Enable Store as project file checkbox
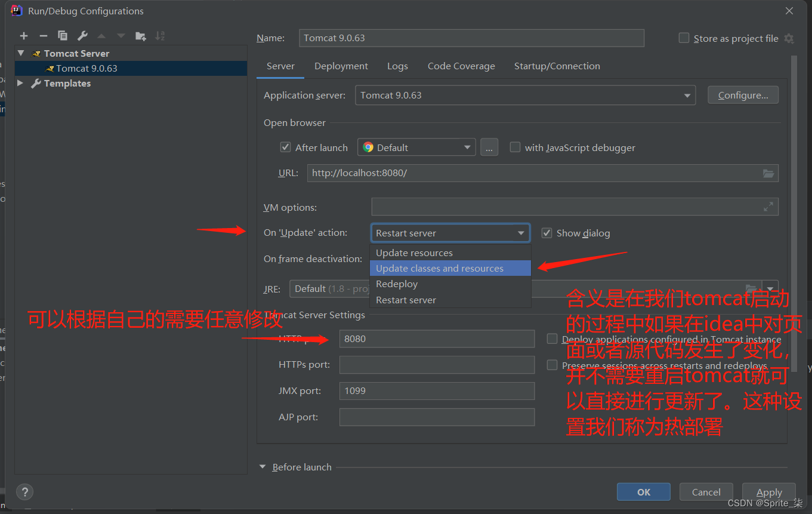Screen dimensions: 812x514 click(684, 38)
